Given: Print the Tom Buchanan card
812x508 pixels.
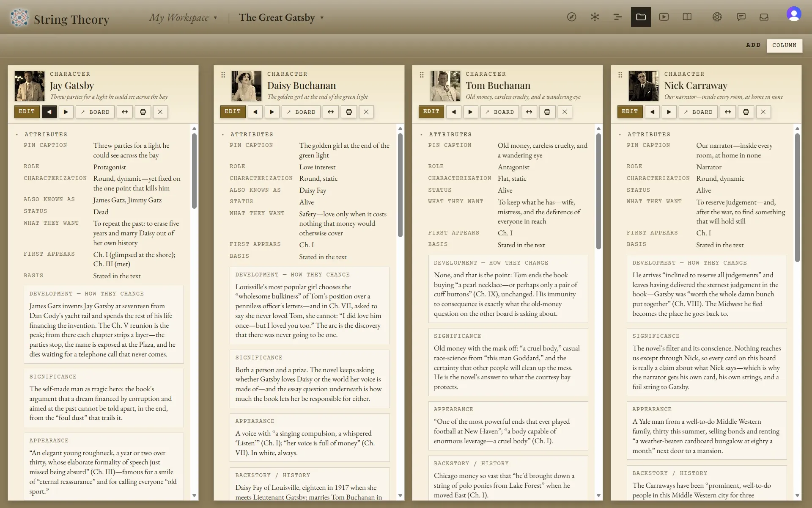Looking at the screenshot, I should point(547,112).
